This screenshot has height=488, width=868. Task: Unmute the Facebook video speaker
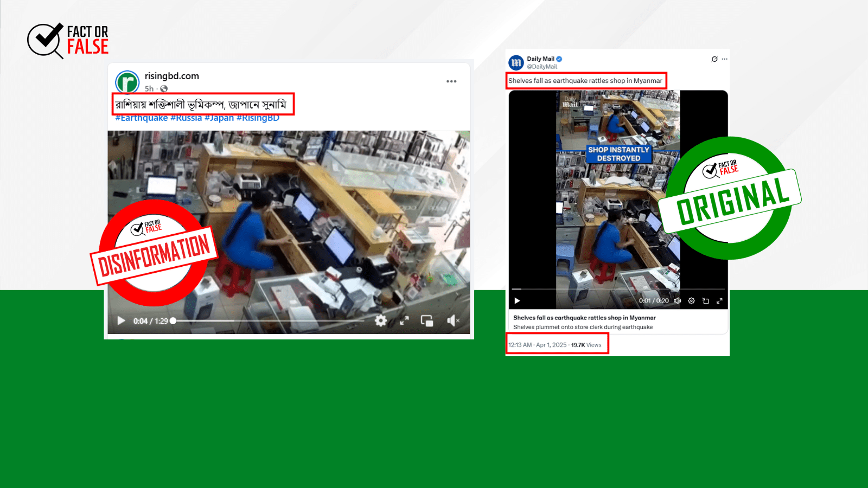[452, 321]
